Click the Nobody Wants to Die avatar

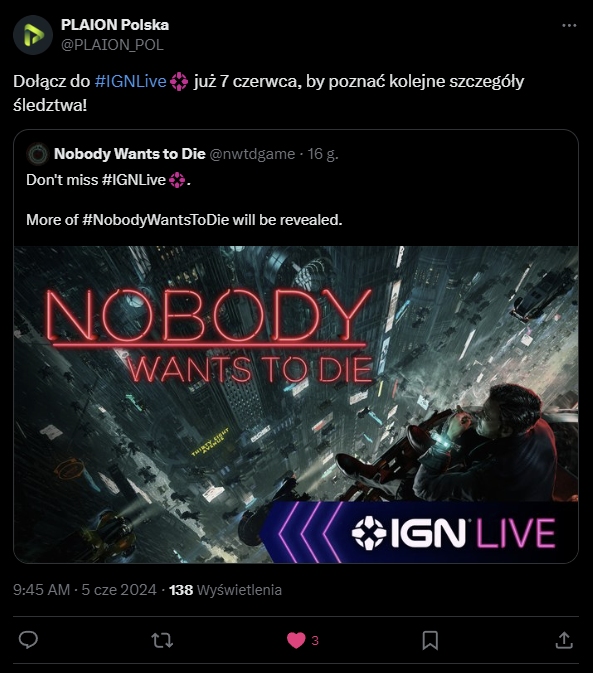click(x=38, y=154)
